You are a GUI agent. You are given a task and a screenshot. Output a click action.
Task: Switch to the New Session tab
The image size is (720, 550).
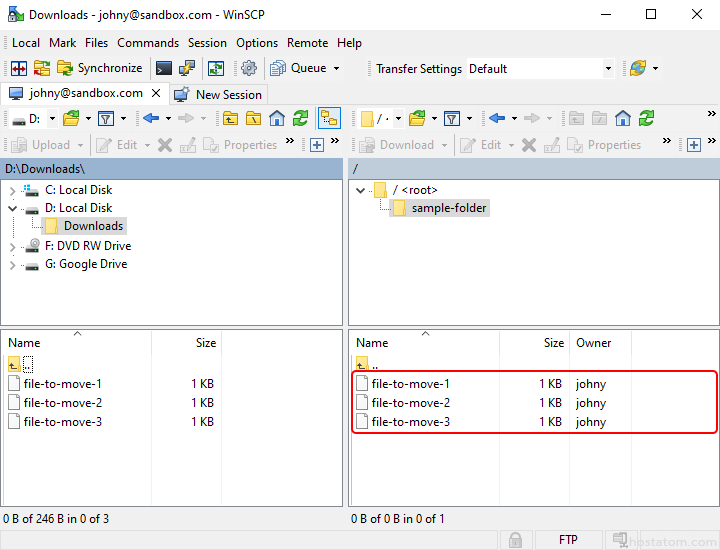(x=218, y=94)
